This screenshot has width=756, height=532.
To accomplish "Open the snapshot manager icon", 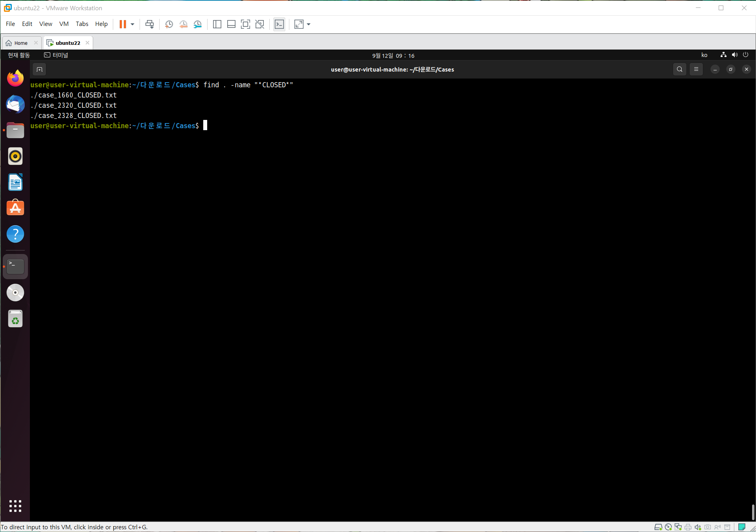I will tap(198, 24).
